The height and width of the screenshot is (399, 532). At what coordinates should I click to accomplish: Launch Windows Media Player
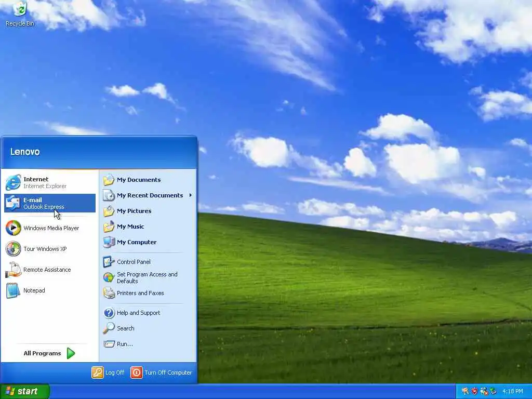(x=50, y=228)
